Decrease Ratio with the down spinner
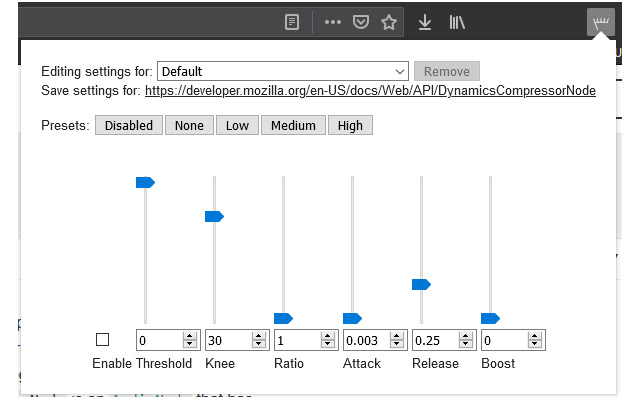Image resolution: width=640 pixels, height=400 pixels. pos(328,344)
